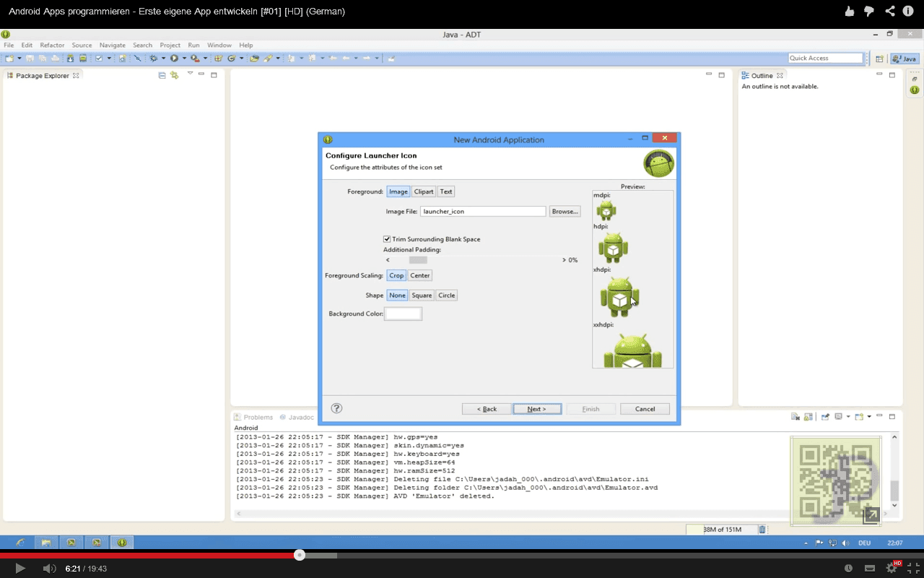
Task: Click the YouTube info icon
Action: pos(908,11)
